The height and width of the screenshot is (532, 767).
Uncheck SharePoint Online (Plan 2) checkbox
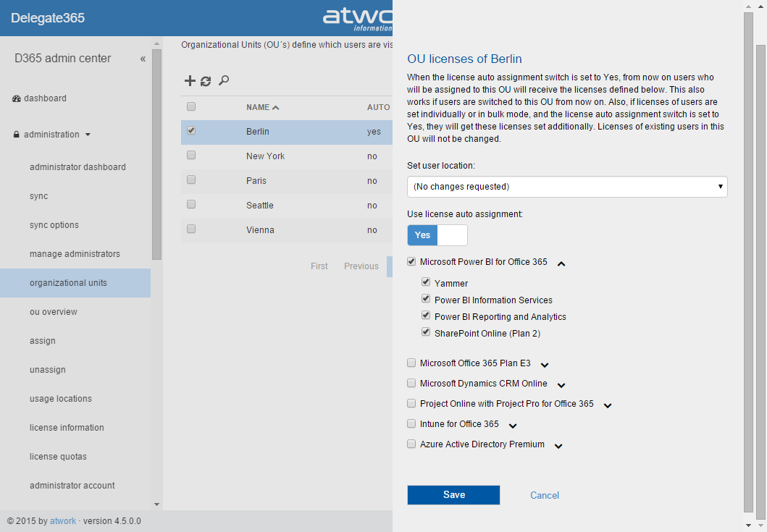point(426,332)
